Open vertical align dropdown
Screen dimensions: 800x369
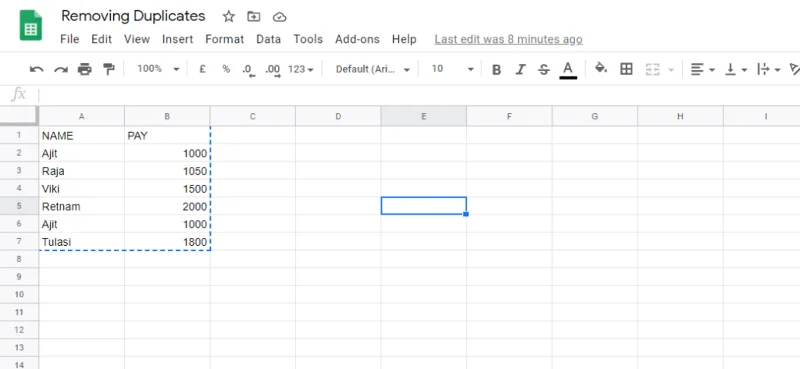click(x=736, y=69)
